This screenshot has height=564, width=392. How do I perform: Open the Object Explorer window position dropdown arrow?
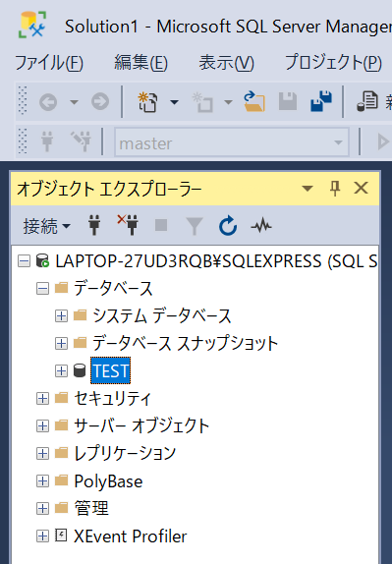tap(308, 188)
